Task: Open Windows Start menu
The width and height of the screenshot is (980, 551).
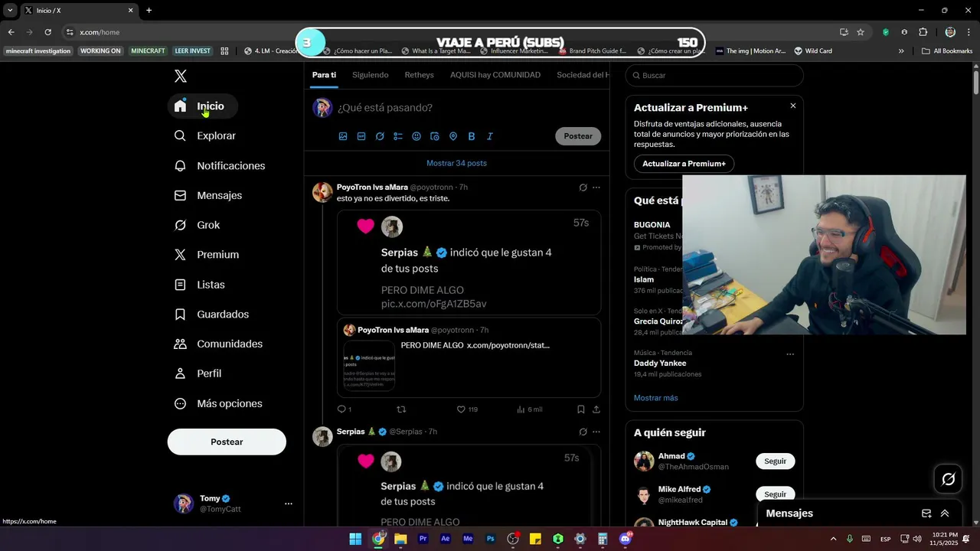Action: pos(355,539)
